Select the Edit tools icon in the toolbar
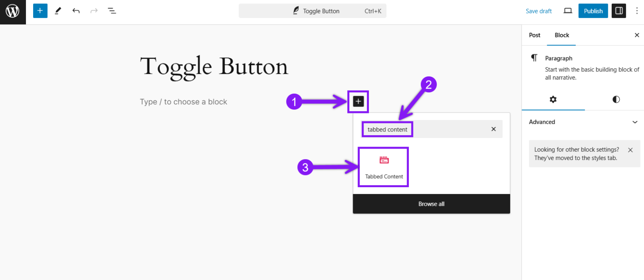Image resolution: width=644 pixels, height=280 pixels. (58, 10)
